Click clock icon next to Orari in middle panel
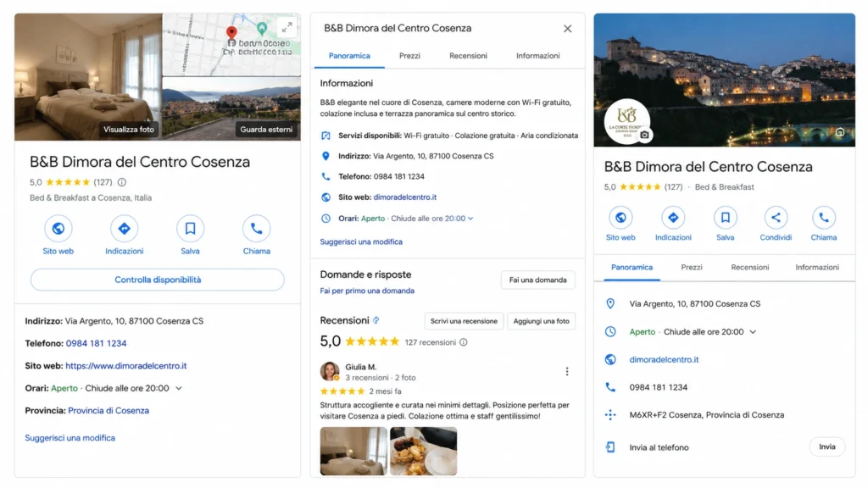This screenshot has height=488, width=868. [326, 219]
